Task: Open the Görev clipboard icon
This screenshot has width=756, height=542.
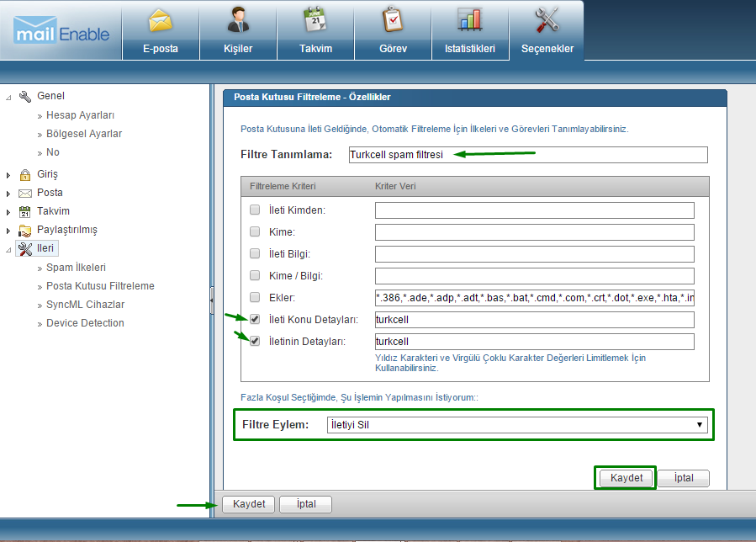Action: pyautogui.click(x=393, y=20)
